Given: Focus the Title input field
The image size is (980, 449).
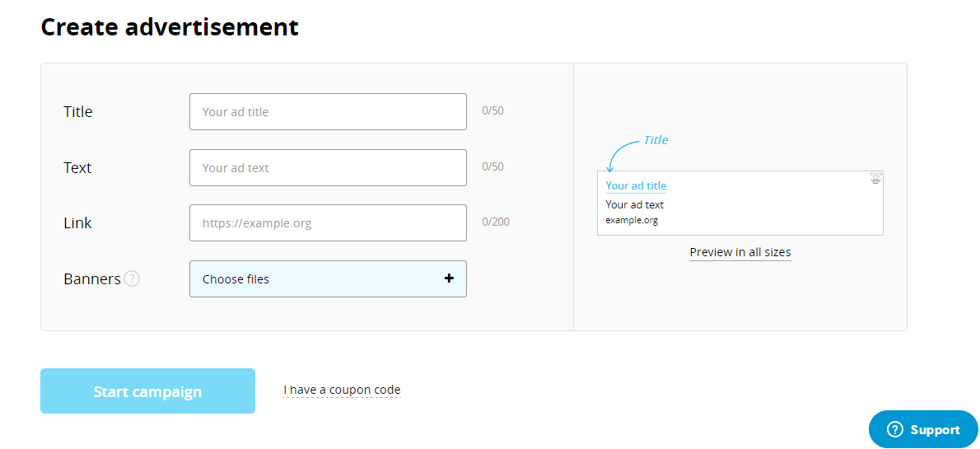Looking at the screenshot, I should coord(328,112).
